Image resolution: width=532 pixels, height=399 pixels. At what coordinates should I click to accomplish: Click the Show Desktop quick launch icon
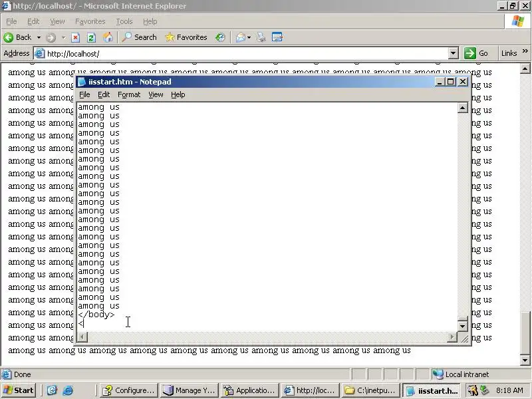pos(52,390)
